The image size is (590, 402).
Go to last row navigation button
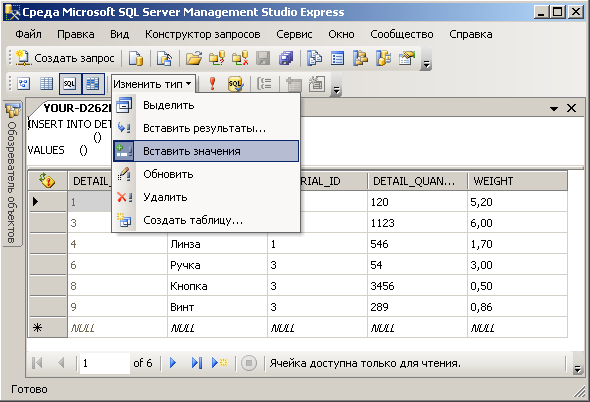pyautogui.click(x=196, y=363)
